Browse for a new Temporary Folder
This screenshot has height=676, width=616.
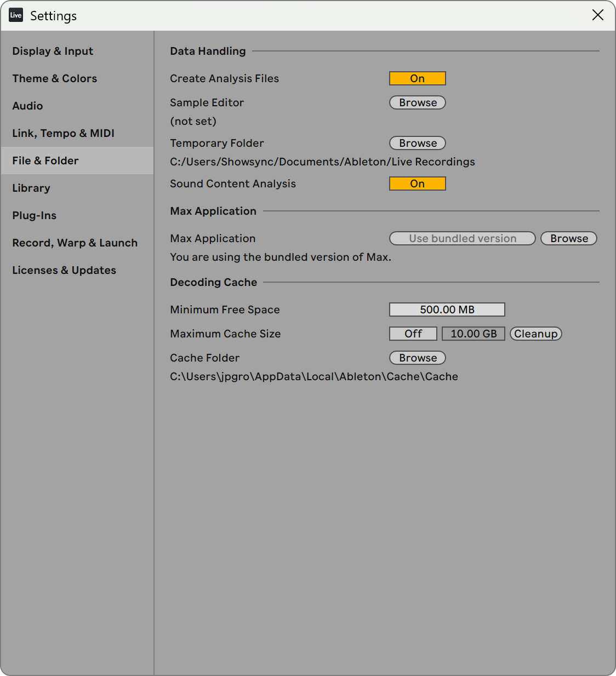tap(417, 143)
